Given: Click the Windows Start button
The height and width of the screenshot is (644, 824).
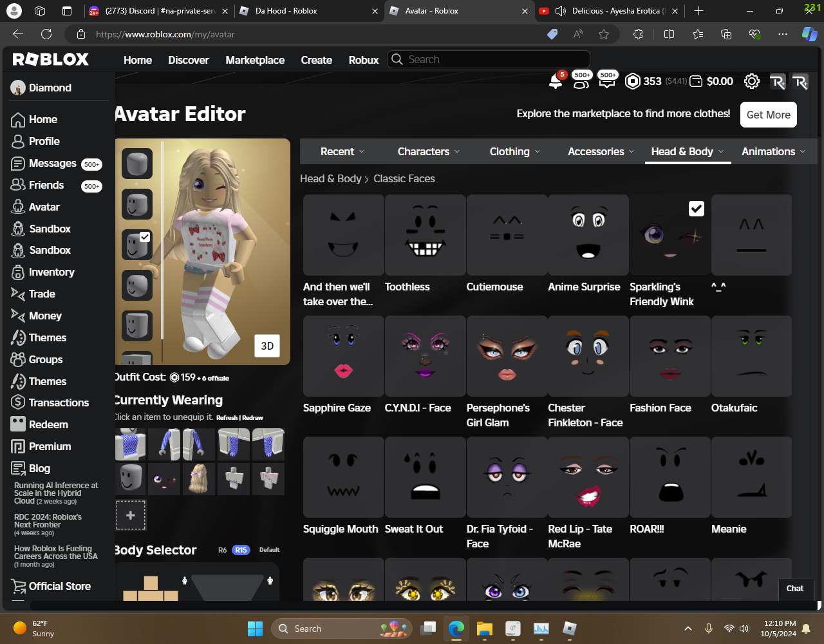Looking at the screenshot, I should [255, 629].
